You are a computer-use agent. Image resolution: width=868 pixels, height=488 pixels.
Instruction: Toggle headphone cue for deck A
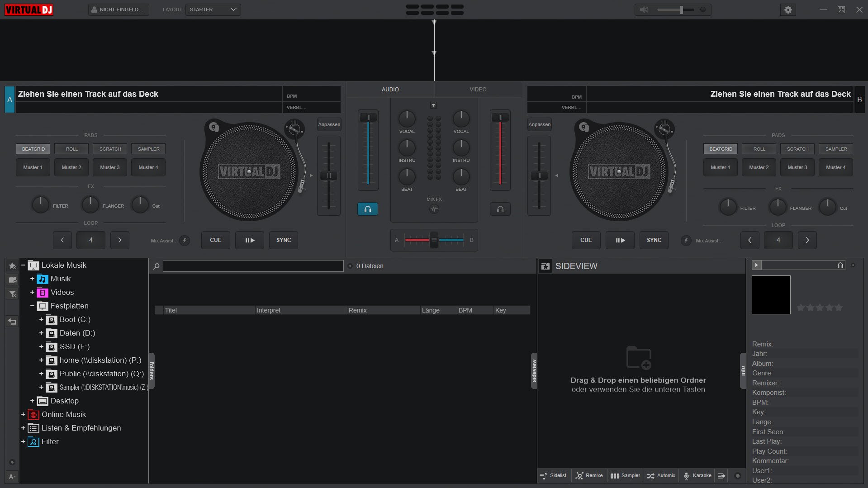(368, 209)
